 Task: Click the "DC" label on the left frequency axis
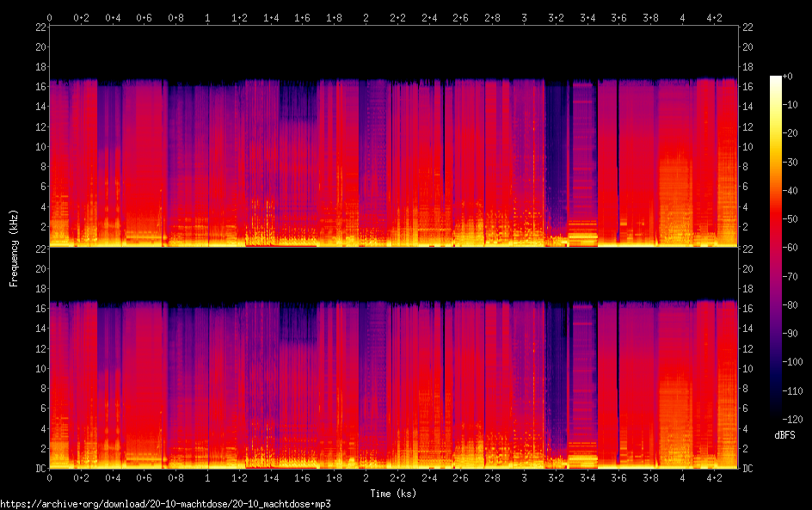[x=41, y=469]
